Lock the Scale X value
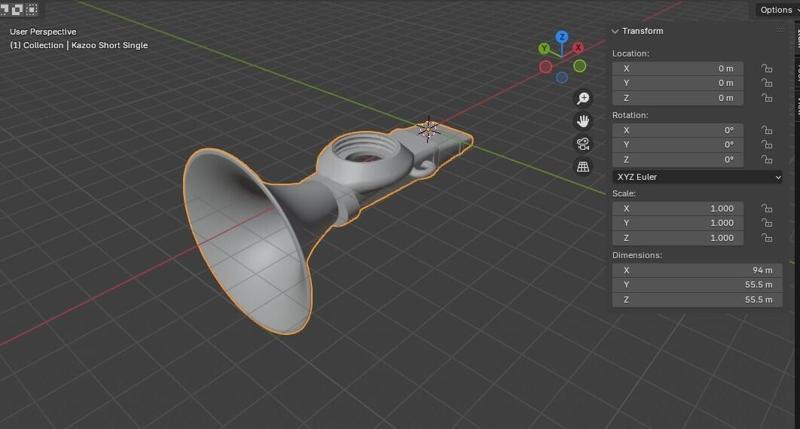Image resolution: width=800 pixels, height=429 pixels. [x=766, y=208]
